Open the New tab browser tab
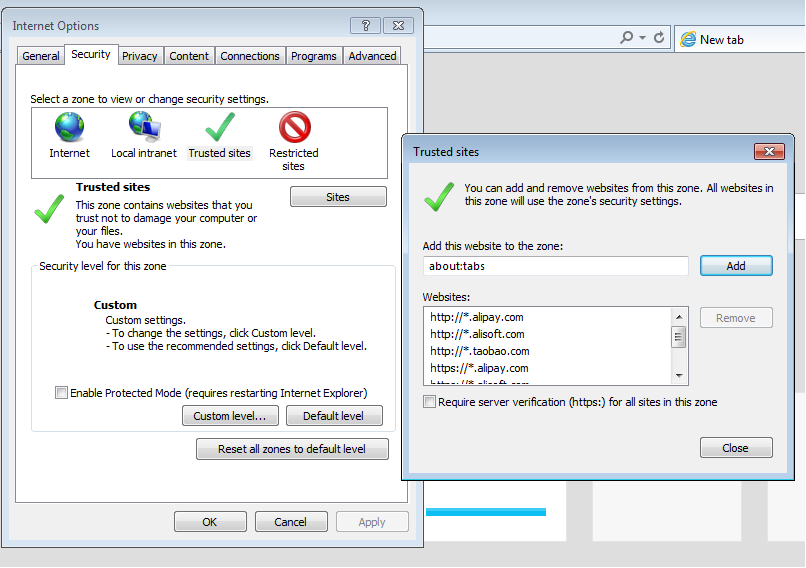The width and height of the screenshot is (806, 568). [739, 40]
